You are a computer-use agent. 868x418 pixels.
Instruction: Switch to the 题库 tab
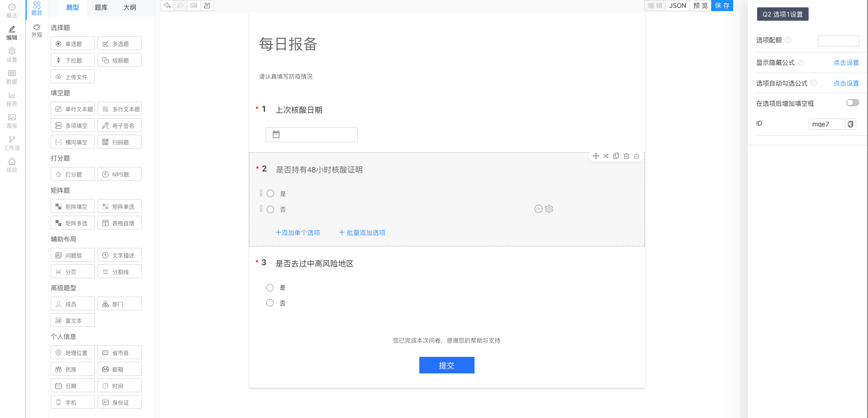tap(101, 8)
